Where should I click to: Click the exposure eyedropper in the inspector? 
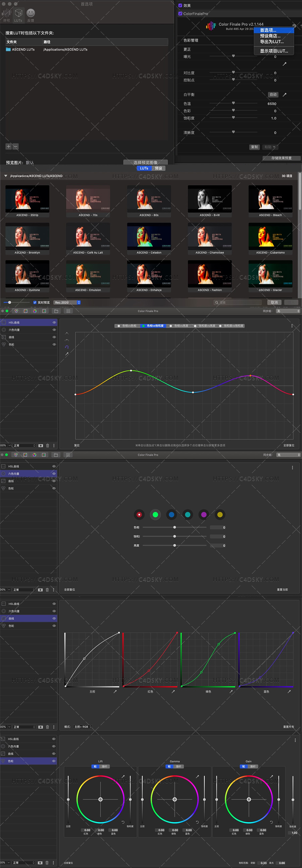click(285, 64)
